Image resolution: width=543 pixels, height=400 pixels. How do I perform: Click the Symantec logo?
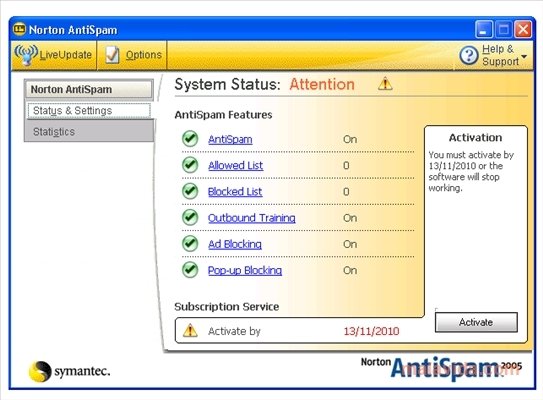pos(69,371)
